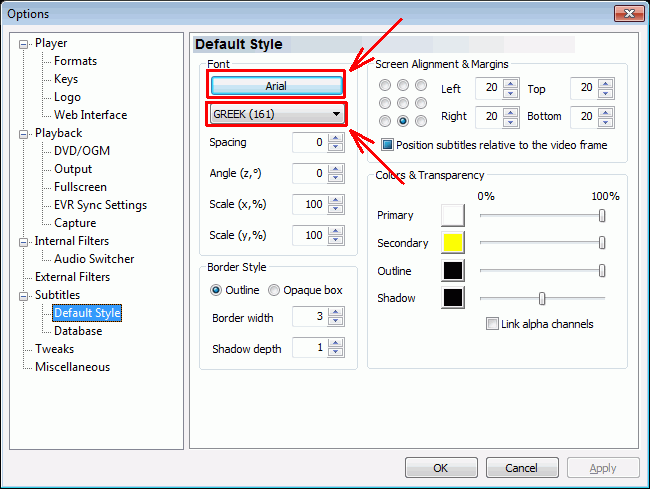Select bottom-right screen alignment radio

coord(421,121)
